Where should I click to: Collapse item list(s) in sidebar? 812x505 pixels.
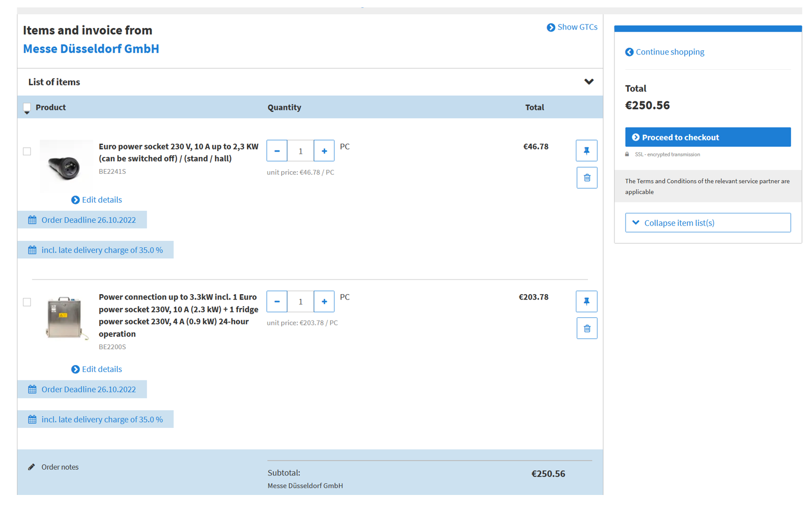point(708,222)
